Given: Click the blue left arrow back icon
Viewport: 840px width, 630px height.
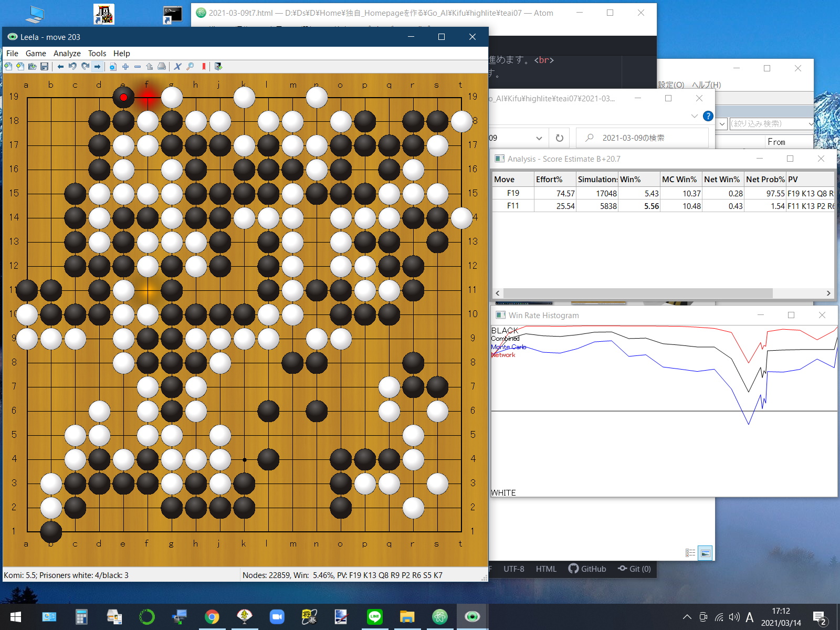Looking at the screenshot, I should [x=60, y=67].
